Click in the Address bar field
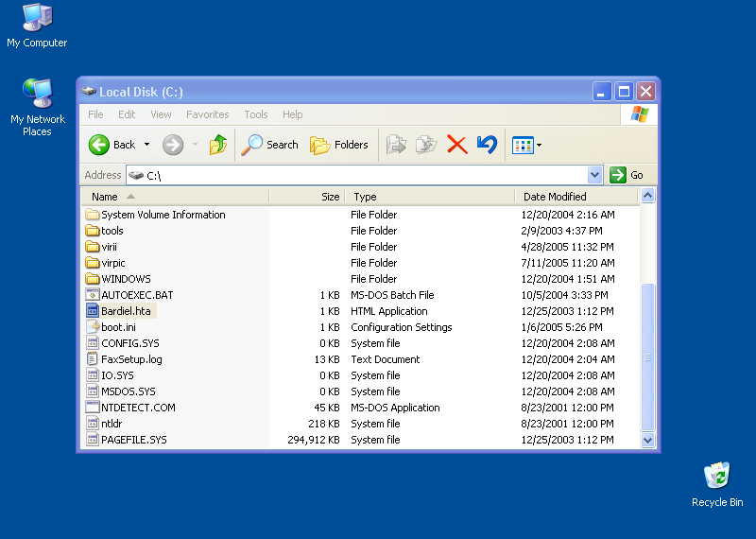This screenshot has height=539, width=756. click(x=357, y=175)
